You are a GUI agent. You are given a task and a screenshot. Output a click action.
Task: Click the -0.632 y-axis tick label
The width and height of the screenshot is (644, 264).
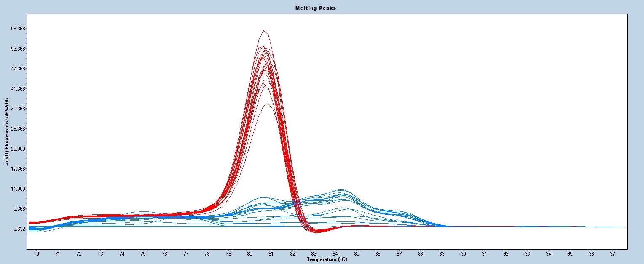tap(19, 229)
